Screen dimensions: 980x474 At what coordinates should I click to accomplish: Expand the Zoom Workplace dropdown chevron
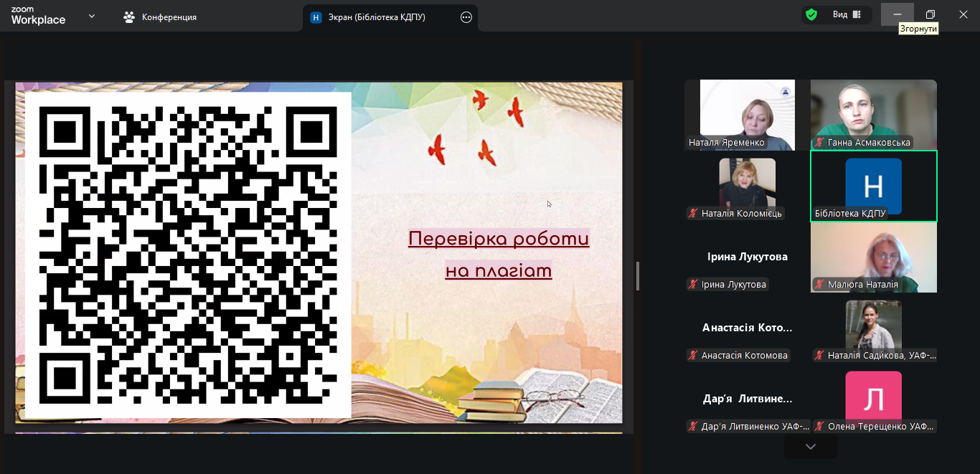point(91,14)
